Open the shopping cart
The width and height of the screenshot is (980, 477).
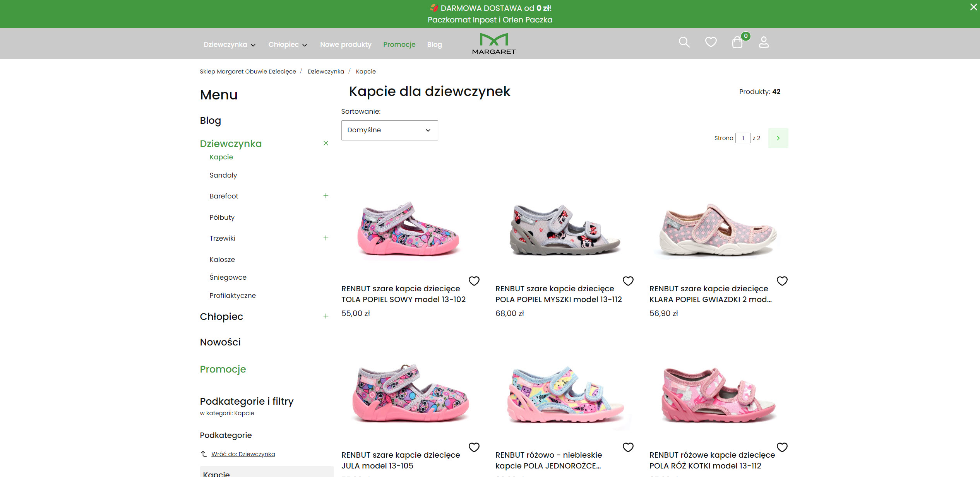coord(737,42)
